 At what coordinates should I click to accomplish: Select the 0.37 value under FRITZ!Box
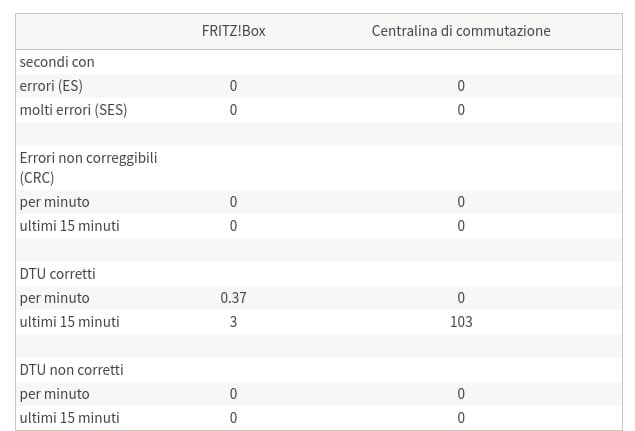[233, 298]
